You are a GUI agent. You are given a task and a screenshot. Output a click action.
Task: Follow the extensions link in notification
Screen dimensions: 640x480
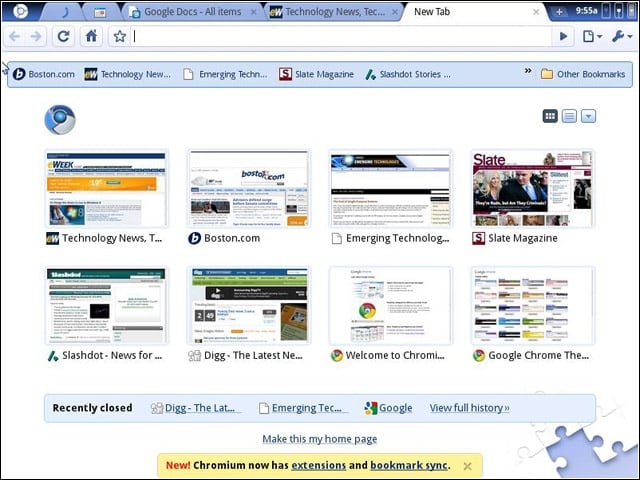318,465
